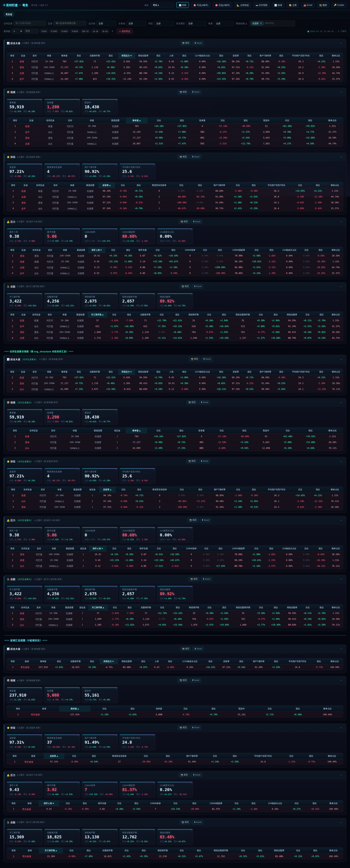Toggle the 1k-3k range chip

(x=95, y=31)
